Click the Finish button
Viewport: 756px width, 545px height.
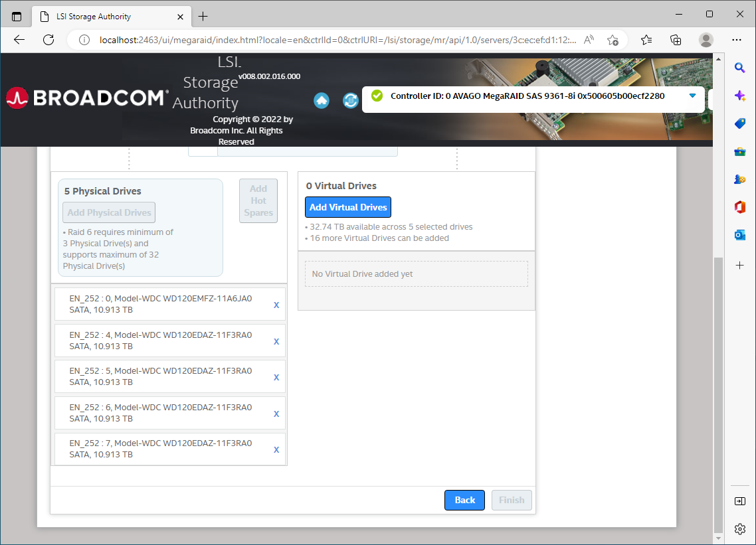[512, 500]
